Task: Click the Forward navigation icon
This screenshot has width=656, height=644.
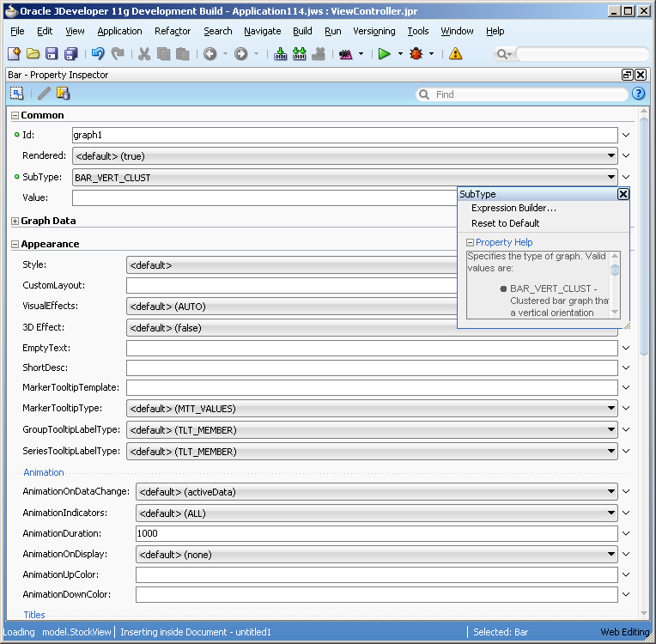Action: click(x=240, y=53)
